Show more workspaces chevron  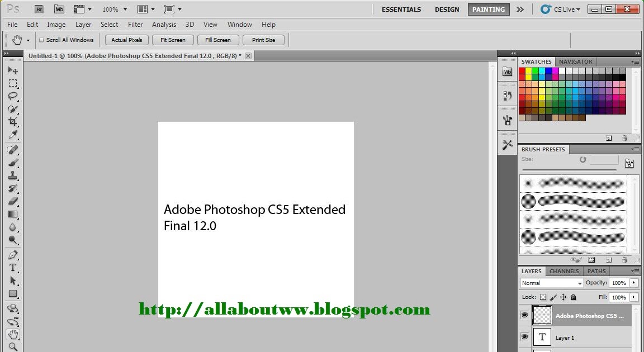[520, 9]
